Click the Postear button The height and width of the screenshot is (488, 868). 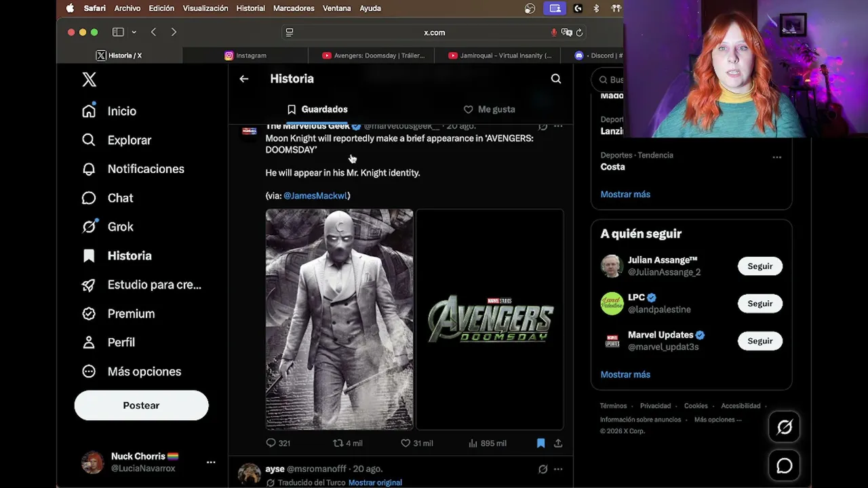pyautogui.click(x=141, y=405)
